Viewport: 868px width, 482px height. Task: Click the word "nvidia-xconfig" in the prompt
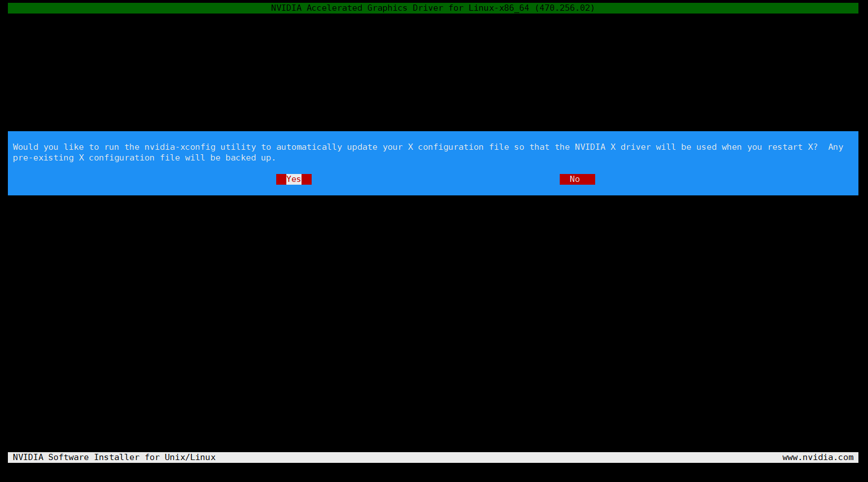click(x=179, y=147)
